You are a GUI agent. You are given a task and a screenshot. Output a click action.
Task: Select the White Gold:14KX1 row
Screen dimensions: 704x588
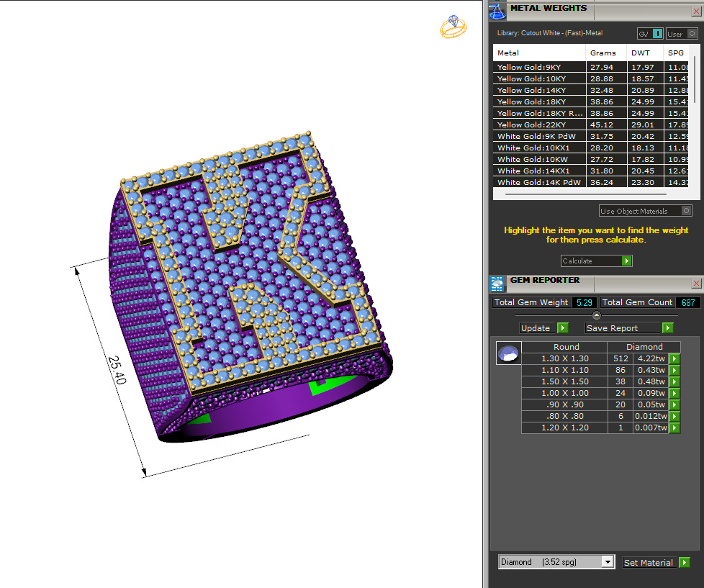(591, 171)
